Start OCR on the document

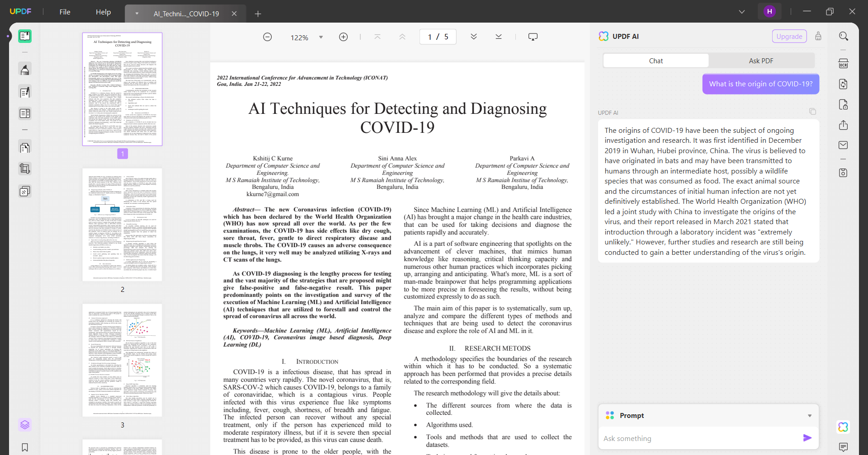pyautogui.click(x=844, y=63)
